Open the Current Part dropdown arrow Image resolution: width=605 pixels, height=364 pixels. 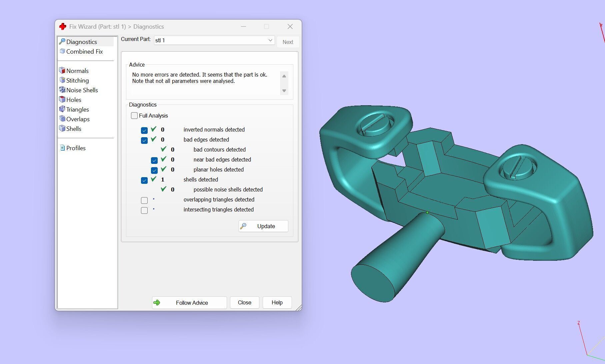pyautogui.click(x=270, y=40)
